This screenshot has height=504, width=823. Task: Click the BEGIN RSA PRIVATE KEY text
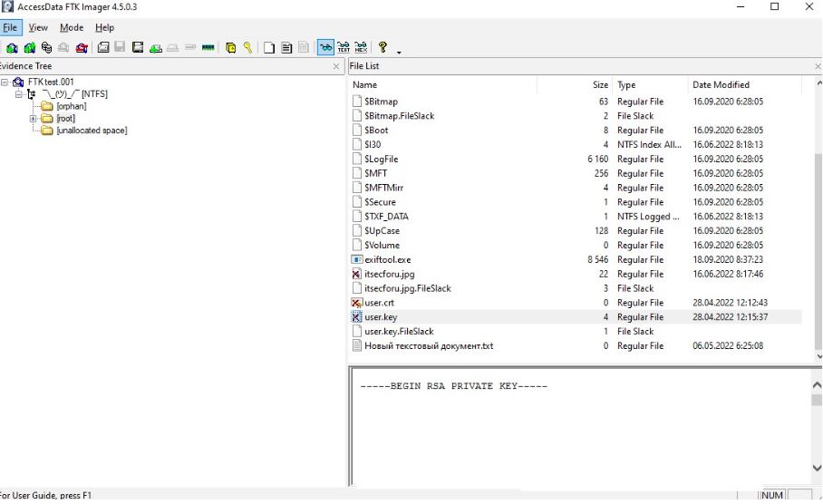(453, 386)
